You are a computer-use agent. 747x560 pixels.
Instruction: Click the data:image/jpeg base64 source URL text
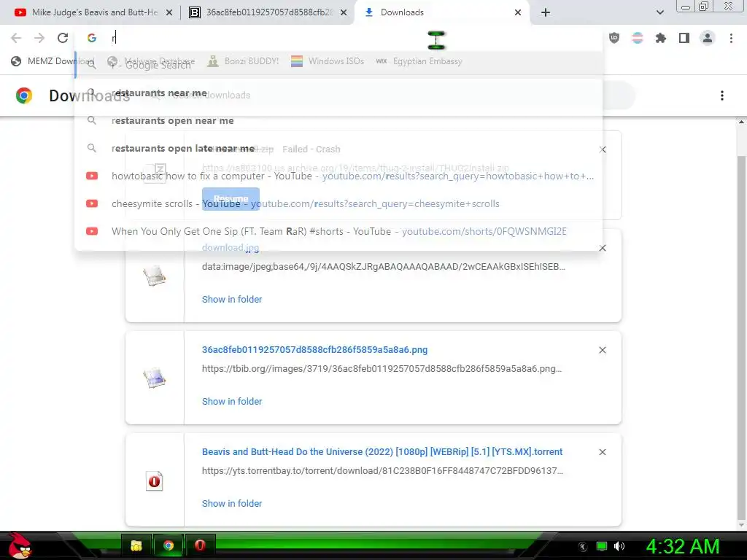tap(384, 267)
